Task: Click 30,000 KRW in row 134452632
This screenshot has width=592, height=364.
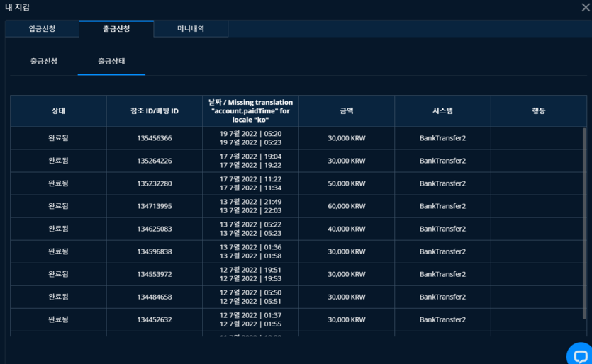Action: (x=347, y=319)
